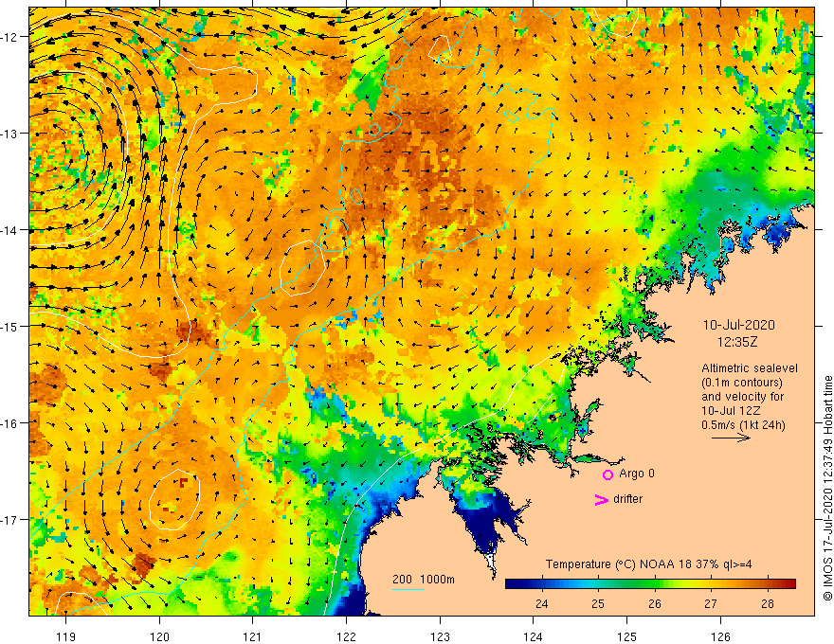Click the 'Altimetric sealevel' legend text
This screenshot has height=644, width=834.
(750, 368)
